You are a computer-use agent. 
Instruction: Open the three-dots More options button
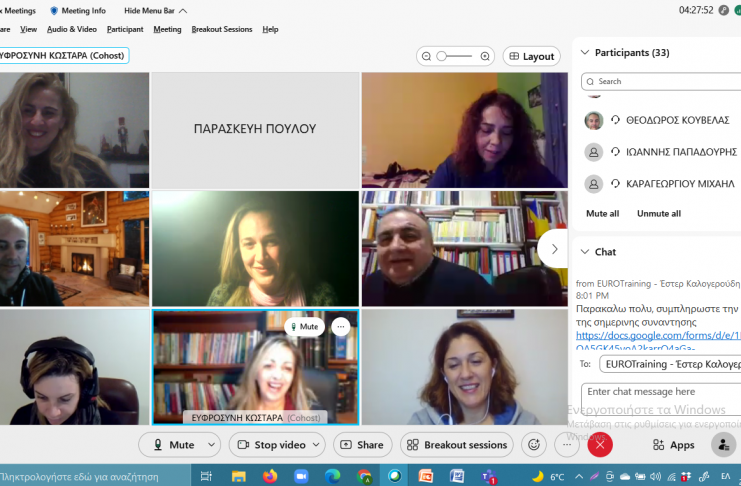point(567,445)
